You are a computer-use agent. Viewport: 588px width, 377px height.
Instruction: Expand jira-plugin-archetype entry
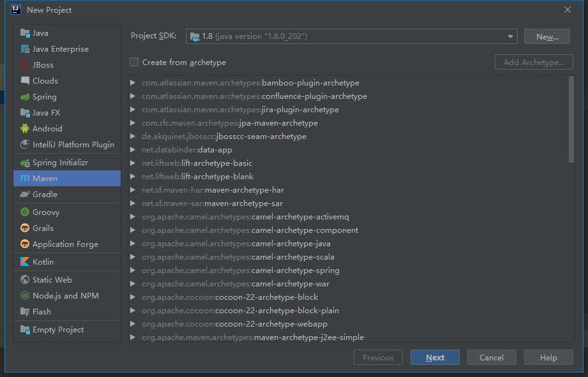tap(133, 110)
